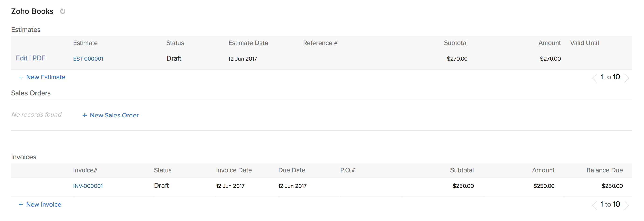Click the plus icon before New Invoice
The image size is (644, 221).
point(21,204)
